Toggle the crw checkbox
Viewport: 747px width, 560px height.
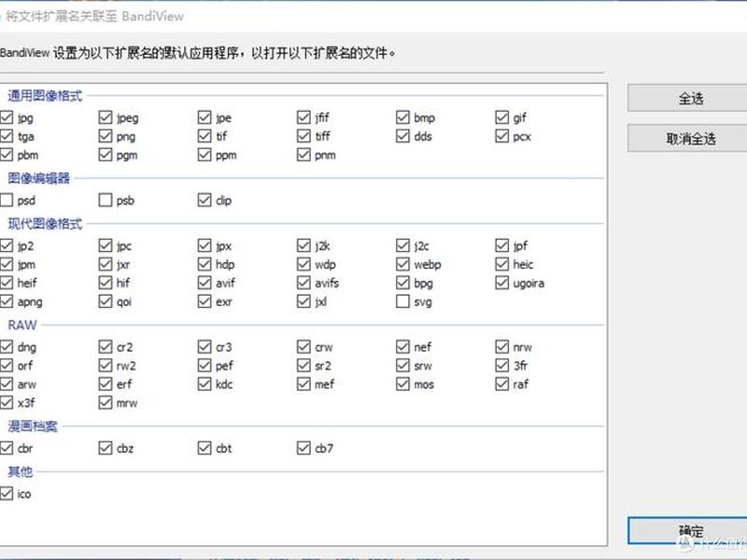(303, 346)
